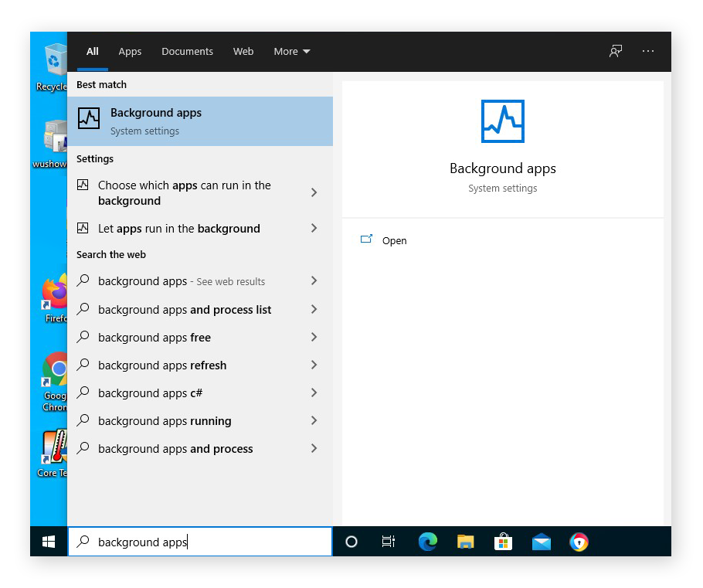703x588 pixels.
Task: Expand arrow for 'background apps free'
Action: click(314, 337)
